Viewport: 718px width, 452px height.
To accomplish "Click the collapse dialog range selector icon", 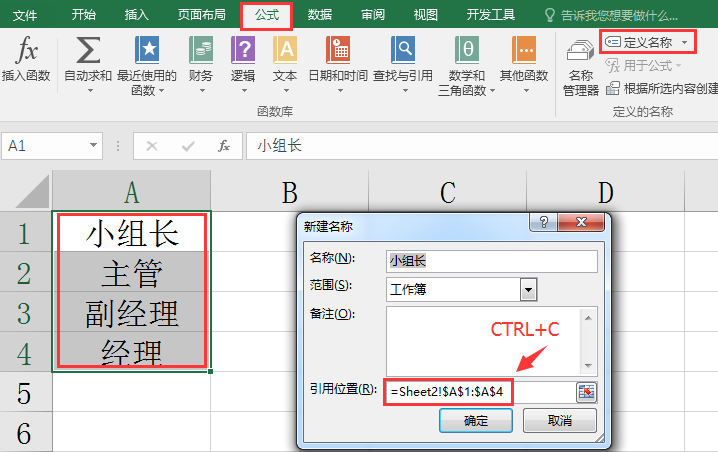I will tap(586, 392).
